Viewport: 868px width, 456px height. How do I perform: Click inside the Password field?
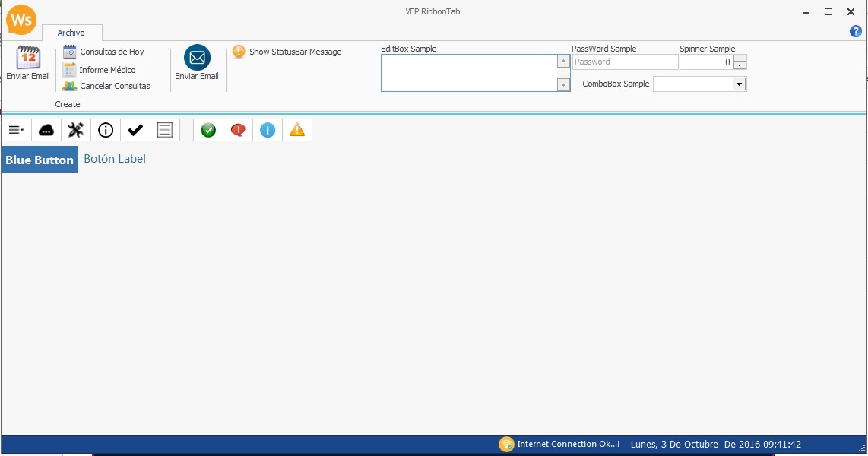(x=623, y=62)
